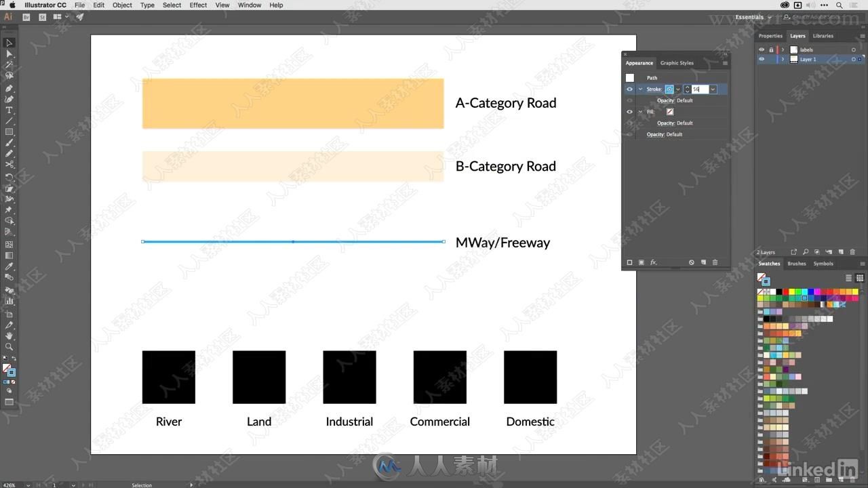Select the Hand tool
The height and width of the screenshot is (488, 868).
[x=9, y=335]
